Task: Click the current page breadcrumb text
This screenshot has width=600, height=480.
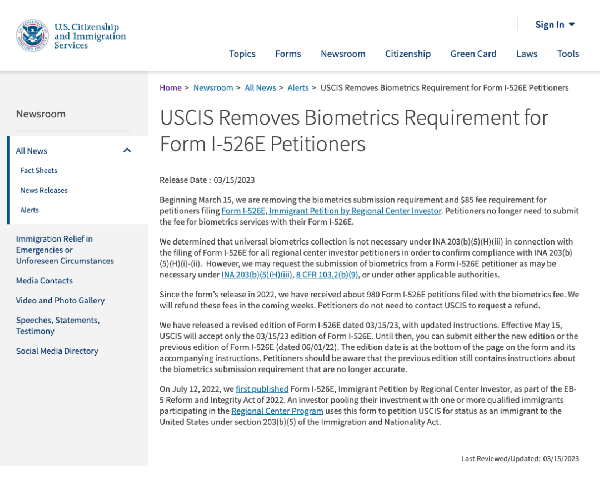Action: click(x=444, y=88)
